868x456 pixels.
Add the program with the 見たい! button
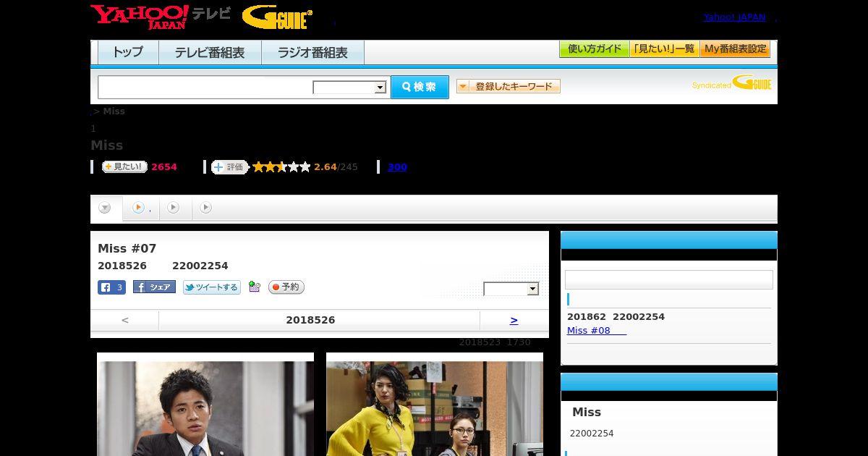pyautogui.click(x=124, y=166)
